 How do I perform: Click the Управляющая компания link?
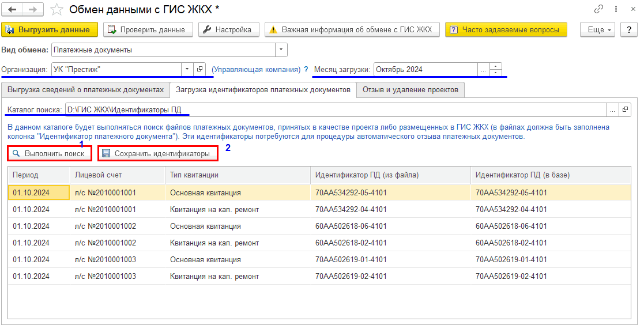click(x=255, y=69)
